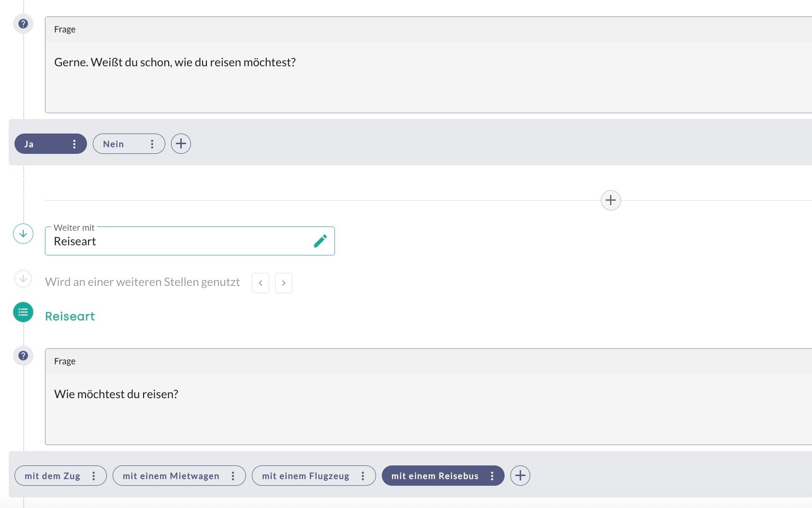
Task: Open options menu for mit einem Flugzeug
Action: point(363,476)
